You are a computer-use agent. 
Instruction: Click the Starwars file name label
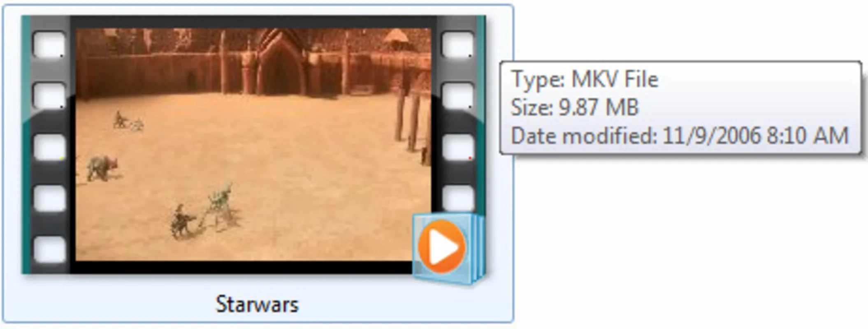[x=257, y=305]
